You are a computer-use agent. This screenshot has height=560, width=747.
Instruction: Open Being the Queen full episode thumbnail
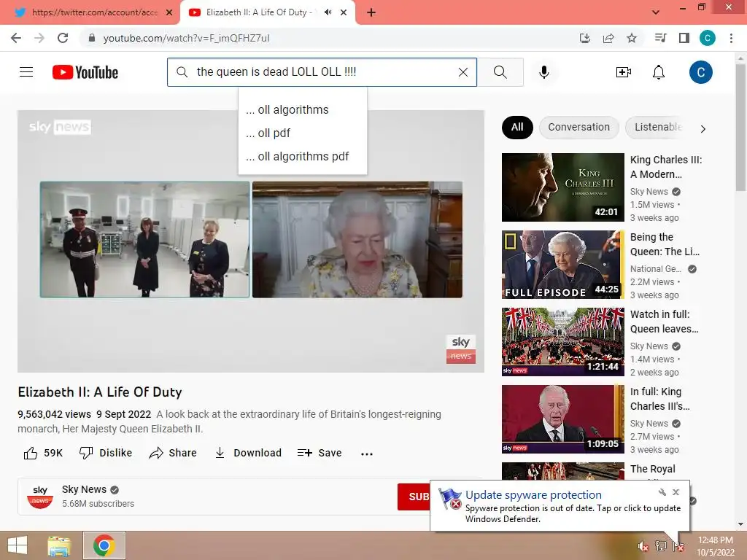[562, 265]
